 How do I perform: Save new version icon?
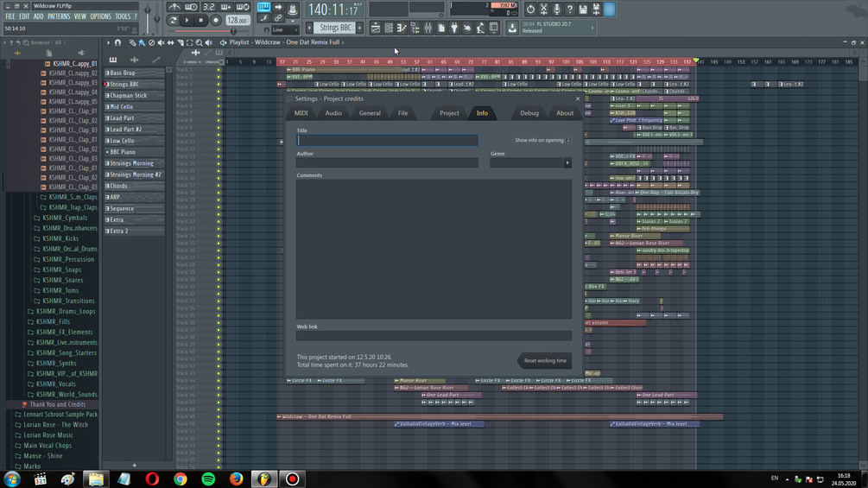pos(596,9)
